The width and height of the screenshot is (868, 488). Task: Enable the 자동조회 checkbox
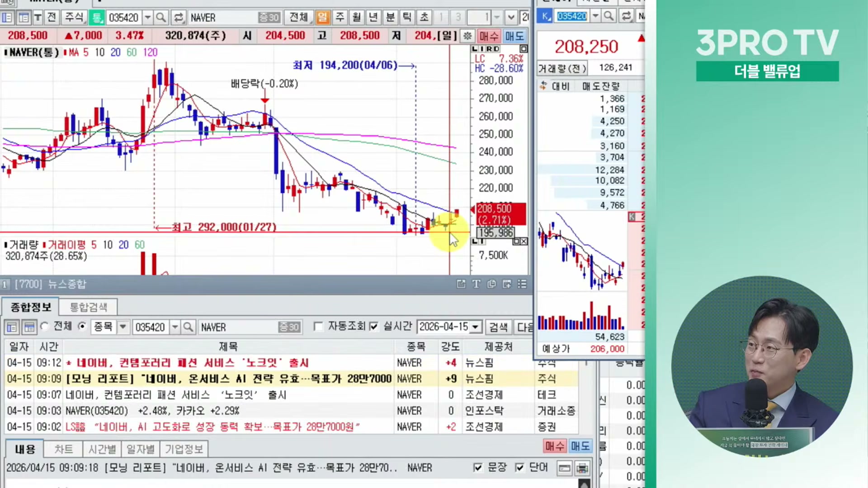pyautogui.click(x=318, y=327)
